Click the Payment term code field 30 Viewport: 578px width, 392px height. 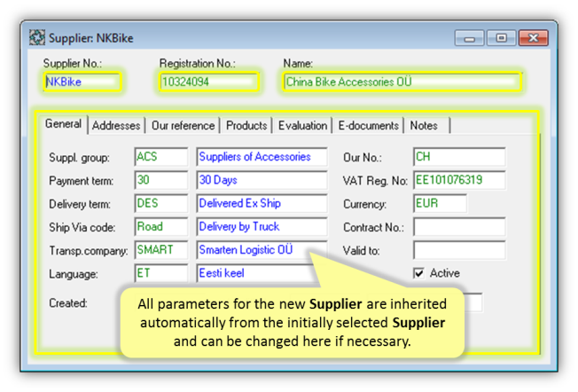pos(161,180)
